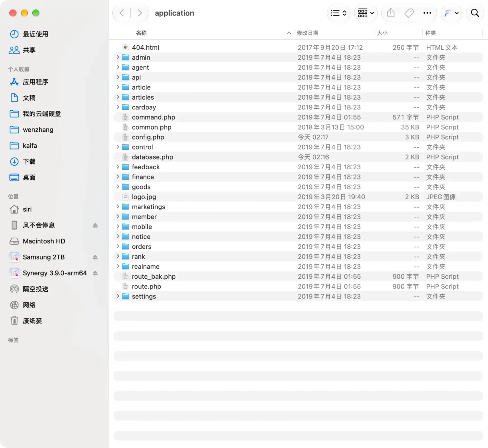The height and width of the screenshot is (448, 488).
Task: Sort by the 修改日期 column header
Action: pyautogui.click(x=307, y=33)
